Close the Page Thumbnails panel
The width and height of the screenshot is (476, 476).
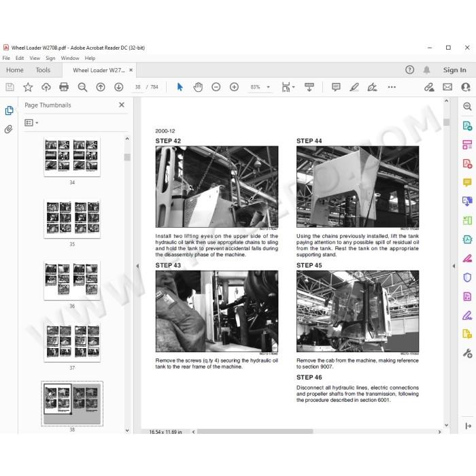point(122,105)
